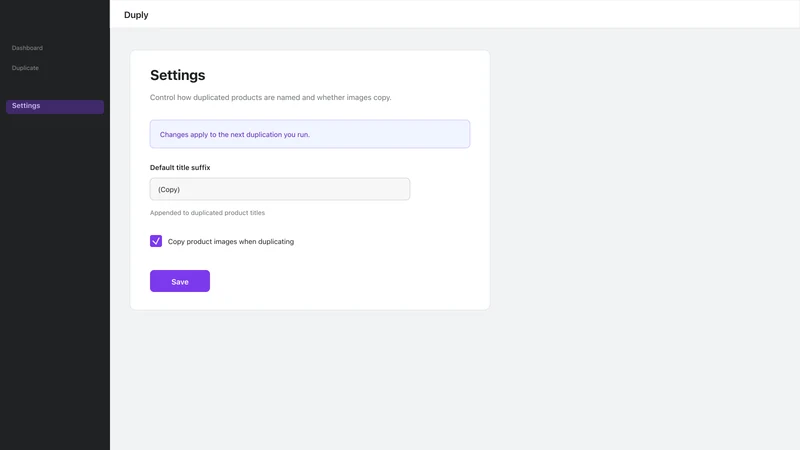Select the highlighted Settings sidebar item

click(x=55, y=106)
